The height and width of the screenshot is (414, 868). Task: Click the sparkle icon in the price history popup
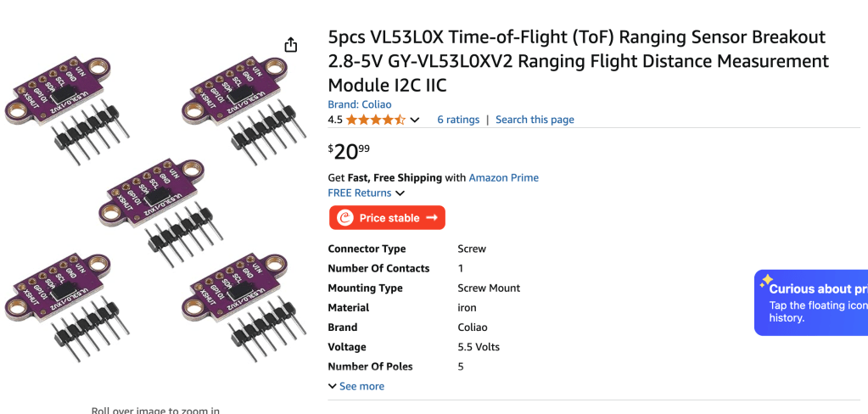[766, 279]
